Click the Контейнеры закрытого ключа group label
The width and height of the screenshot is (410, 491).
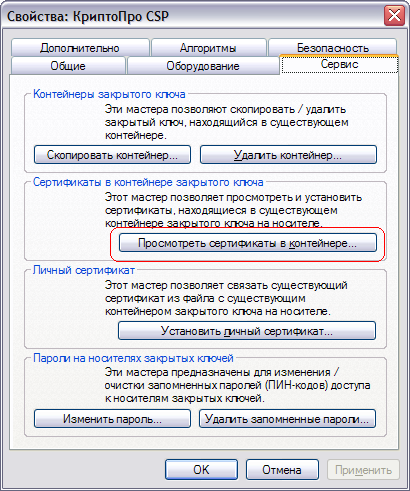109,94
